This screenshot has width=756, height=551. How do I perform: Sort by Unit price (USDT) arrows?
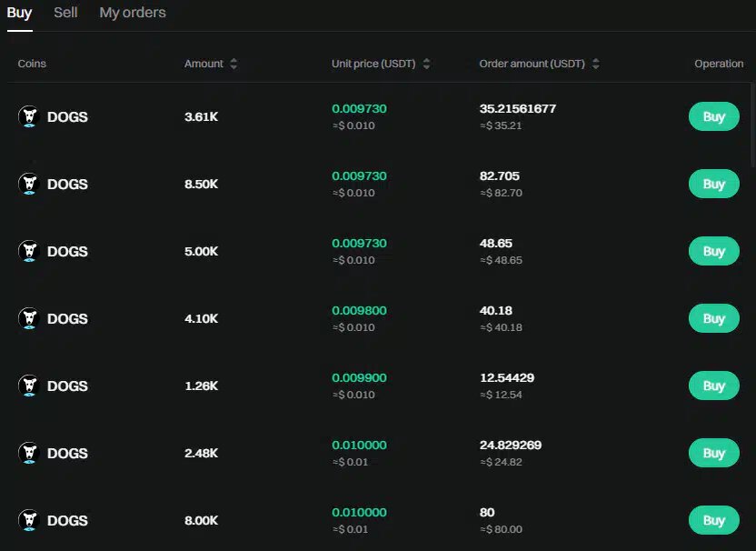click(x=426, y=64)
